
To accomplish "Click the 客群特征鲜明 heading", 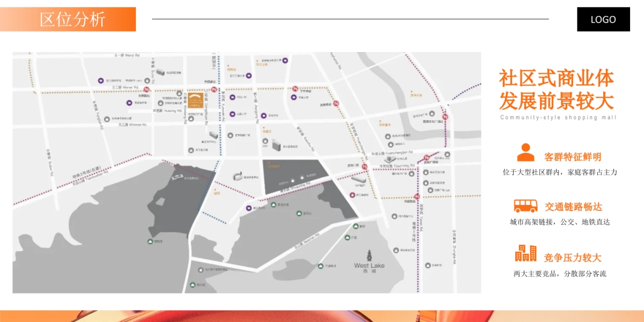I will (x=573, y=157).
